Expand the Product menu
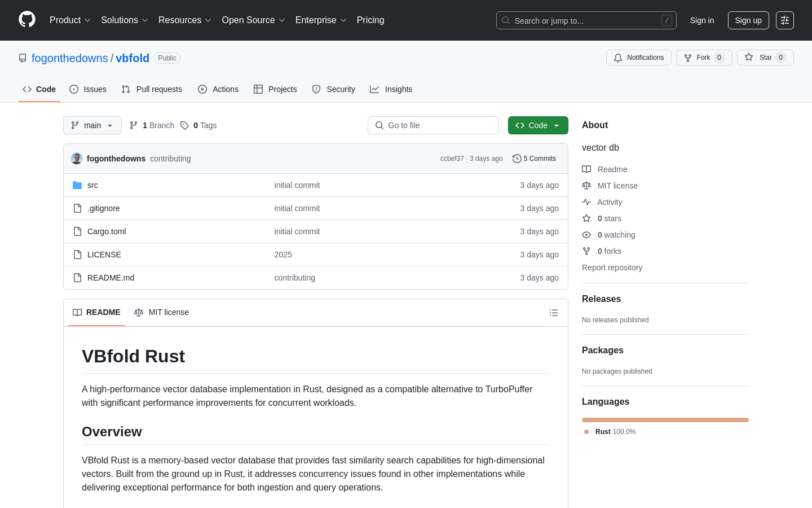 [x=70, y=20]
